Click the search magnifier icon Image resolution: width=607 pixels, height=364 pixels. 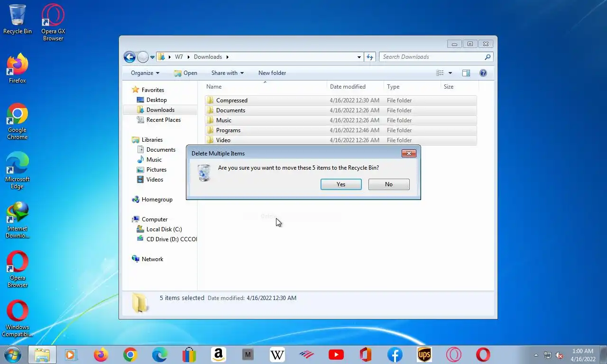487,57
